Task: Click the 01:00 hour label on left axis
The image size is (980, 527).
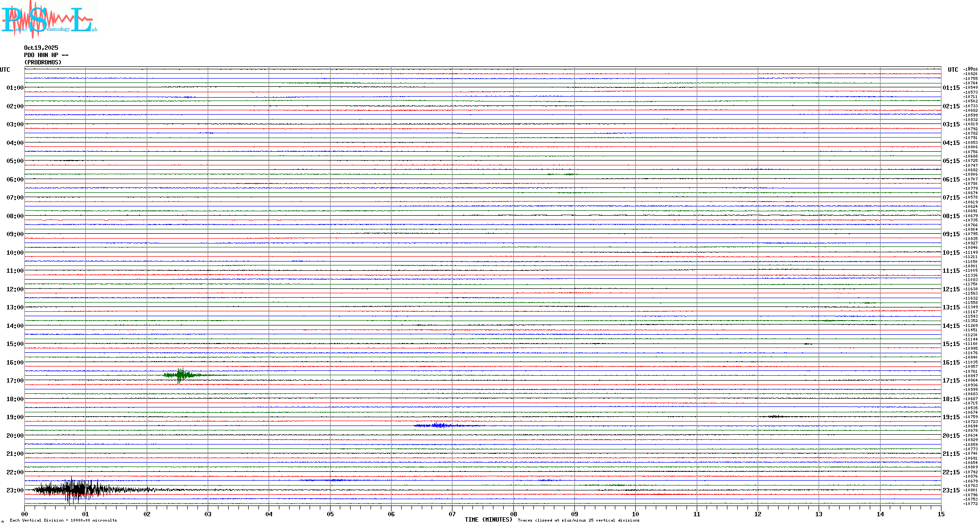Action: point(15,88)
